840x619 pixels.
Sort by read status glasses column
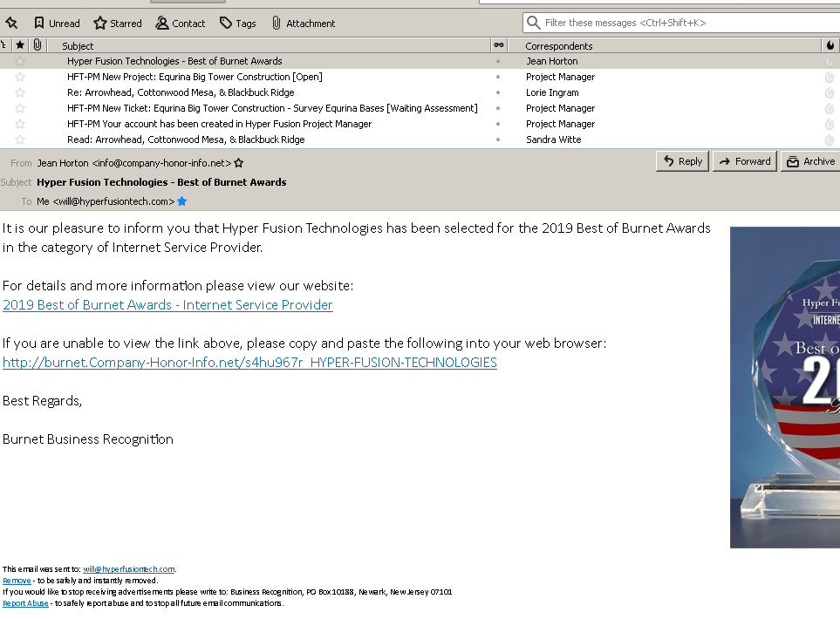click(499, 45)
